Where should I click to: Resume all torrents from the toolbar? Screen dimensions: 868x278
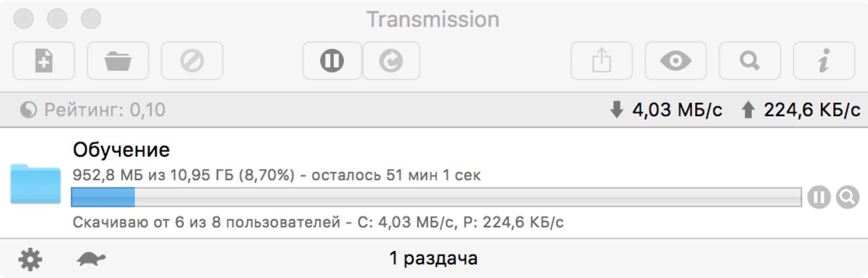tap(391, 61)
